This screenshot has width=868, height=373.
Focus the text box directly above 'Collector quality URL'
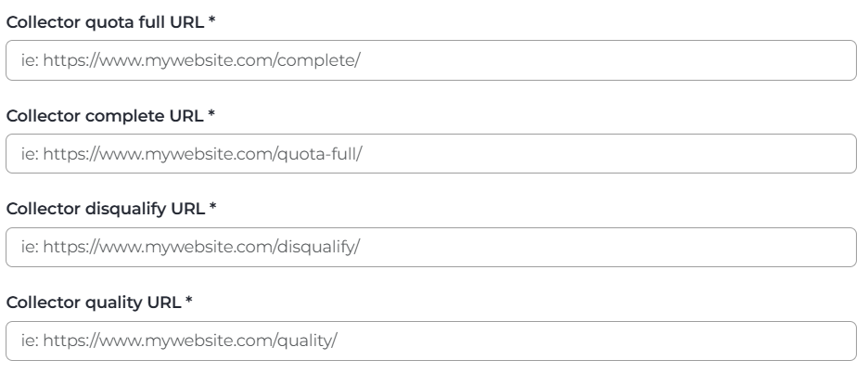[430, 247]
